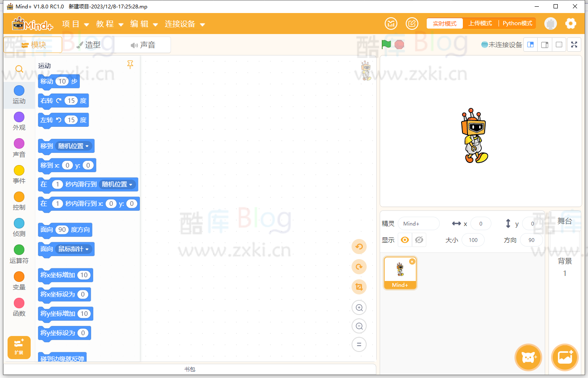Click the block search icon
Screen dimensions: 588x378
(19, 68)
